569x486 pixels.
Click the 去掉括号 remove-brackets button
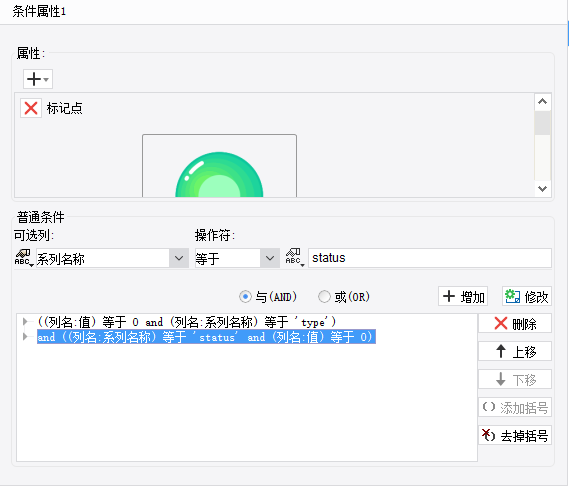515,435
